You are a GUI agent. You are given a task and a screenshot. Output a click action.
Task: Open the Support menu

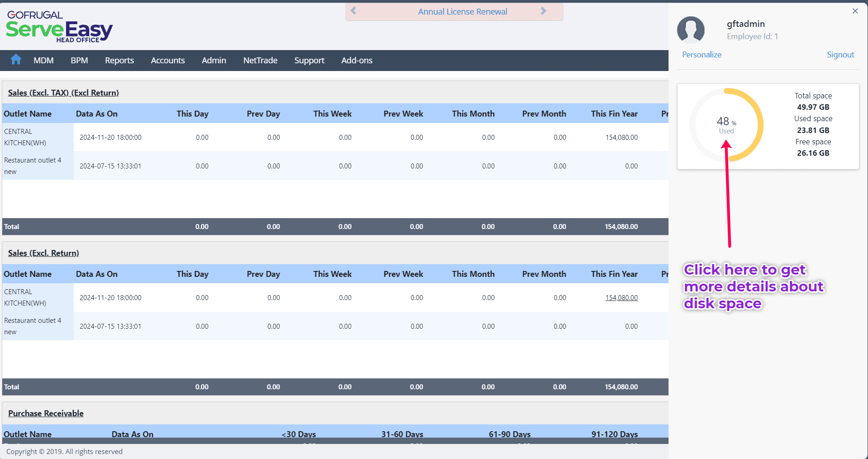pyautogui.click(x=309, y=61)
